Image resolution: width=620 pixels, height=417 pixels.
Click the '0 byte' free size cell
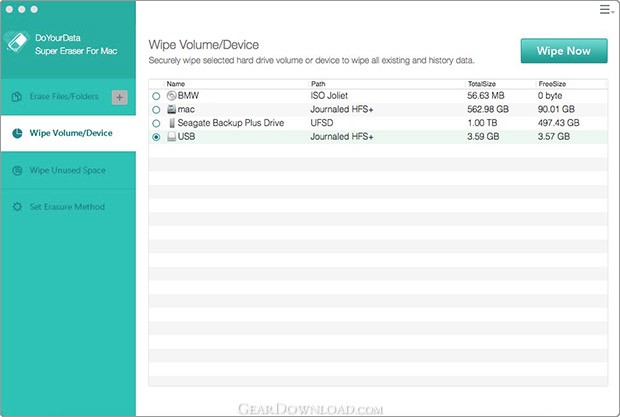point(550,96)
